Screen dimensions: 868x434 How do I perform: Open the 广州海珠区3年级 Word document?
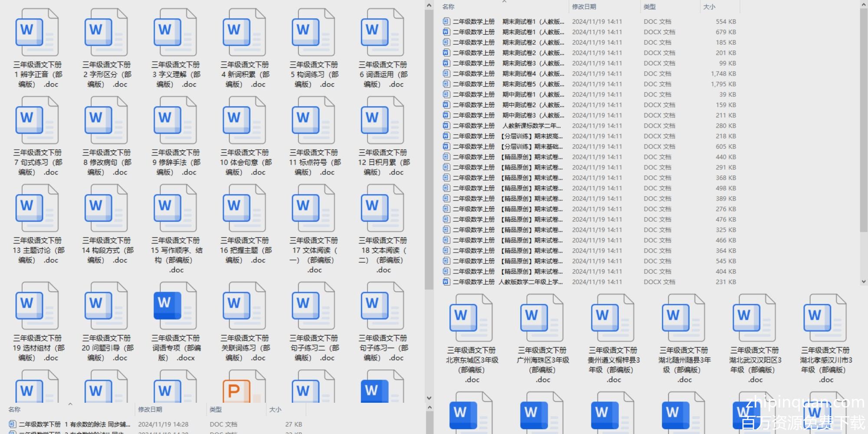pyautogui.click(x=542, y=319)
